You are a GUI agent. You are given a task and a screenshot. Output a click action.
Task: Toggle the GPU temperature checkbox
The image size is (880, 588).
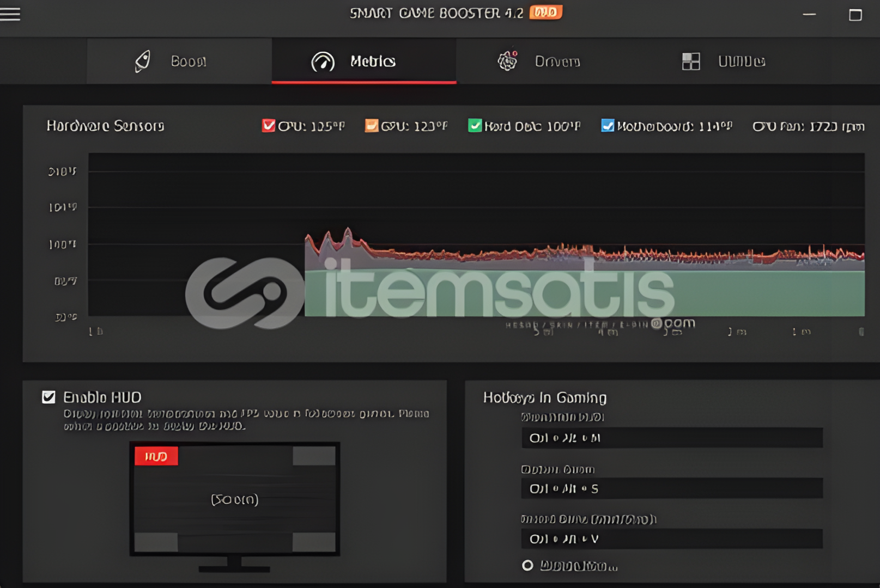point(372,126)
